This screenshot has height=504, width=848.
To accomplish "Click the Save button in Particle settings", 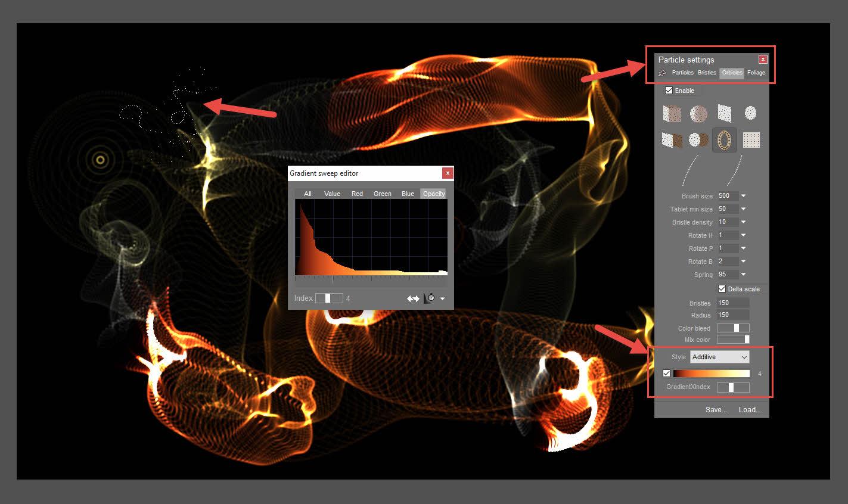I will (x=716, y=409).
